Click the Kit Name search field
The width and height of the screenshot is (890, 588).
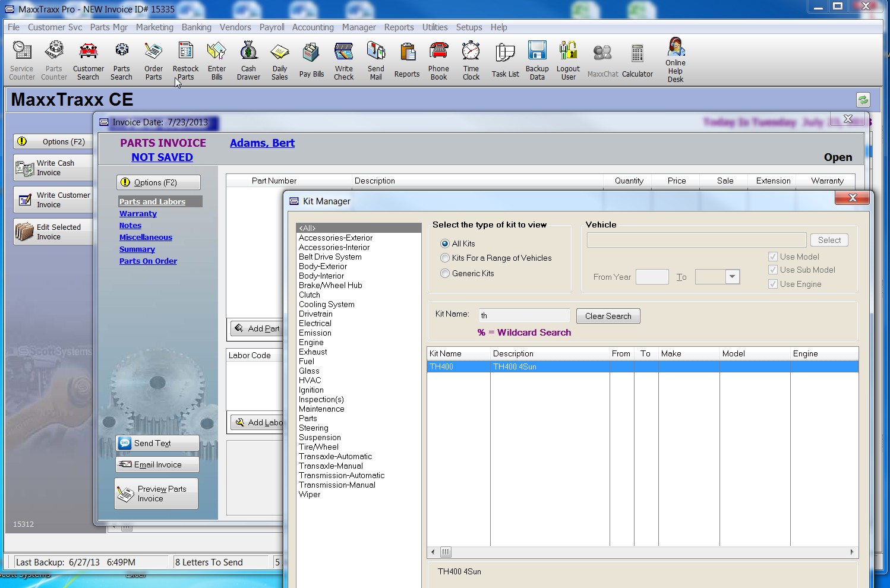click(x=523, y=315)
